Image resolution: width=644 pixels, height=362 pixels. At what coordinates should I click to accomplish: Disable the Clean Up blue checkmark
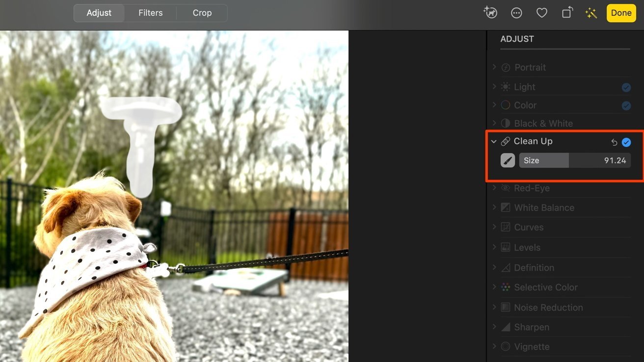coord(626,142)
